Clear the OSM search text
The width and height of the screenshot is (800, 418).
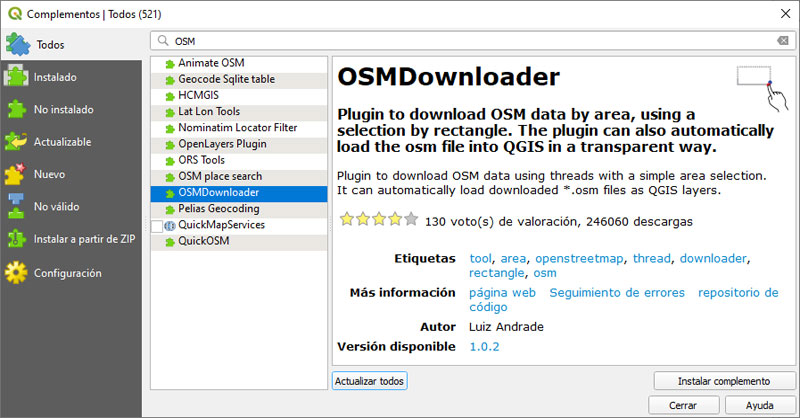(x=783, y=40)
